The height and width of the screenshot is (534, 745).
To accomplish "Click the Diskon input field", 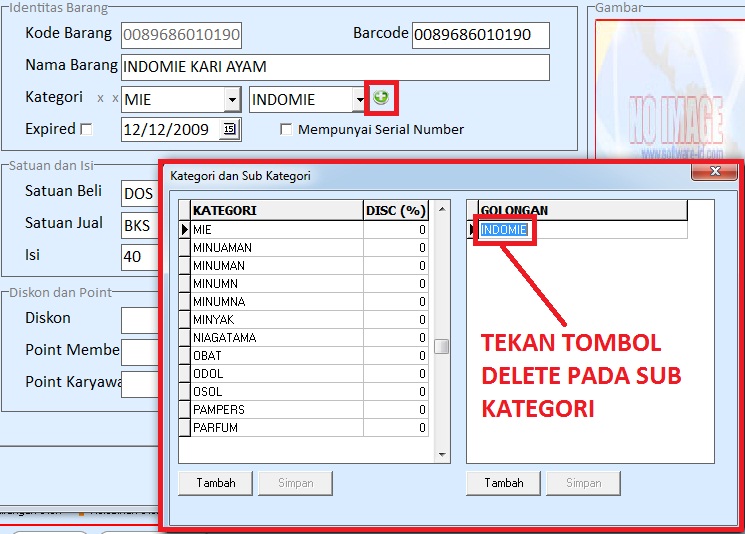I will click(140, 320).
